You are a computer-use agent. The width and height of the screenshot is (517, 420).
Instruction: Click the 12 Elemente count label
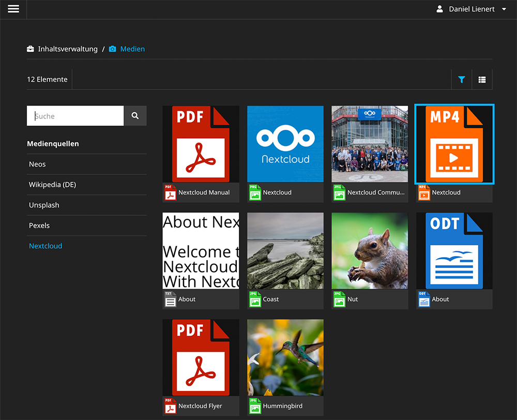[x=47, y=80]
